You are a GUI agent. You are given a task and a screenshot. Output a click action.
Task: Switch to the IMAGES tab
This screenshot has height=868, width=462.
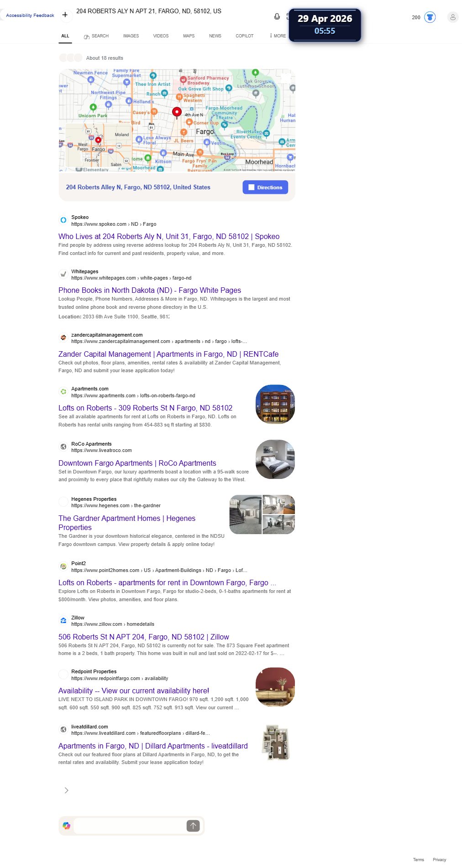pos(131,36)
